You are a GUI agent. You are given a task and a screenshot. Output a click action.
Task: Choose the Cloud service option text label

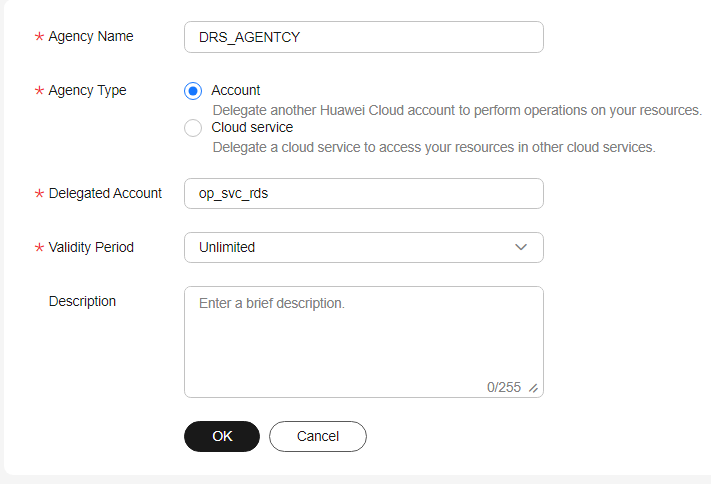pyautogui.click(x=252, y=127)
